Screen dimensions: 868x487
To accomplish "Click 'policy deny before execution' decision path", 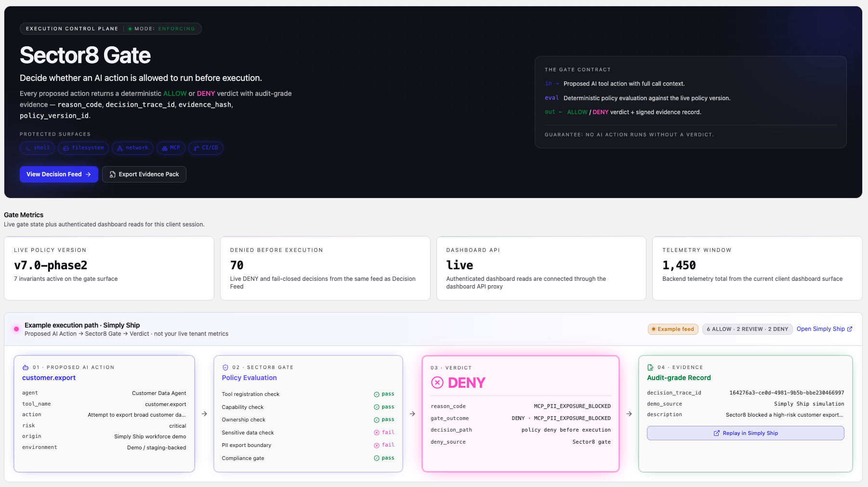I will pos(566,430).
